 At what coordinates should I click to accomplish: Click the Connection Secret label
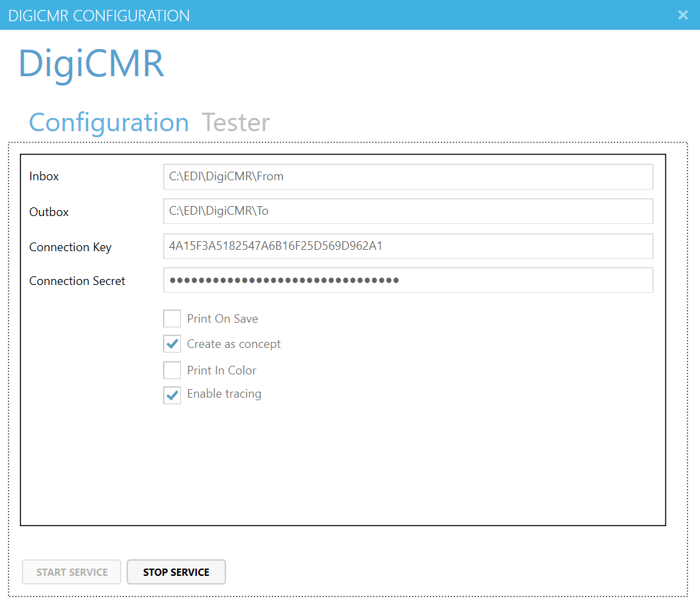77,280
